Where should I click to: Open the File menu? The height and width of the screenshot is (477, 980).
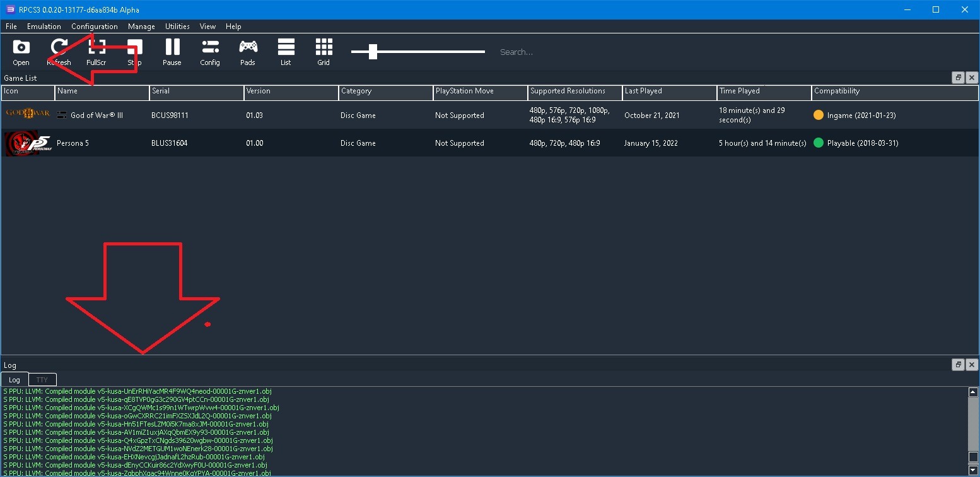coord(11,26)
